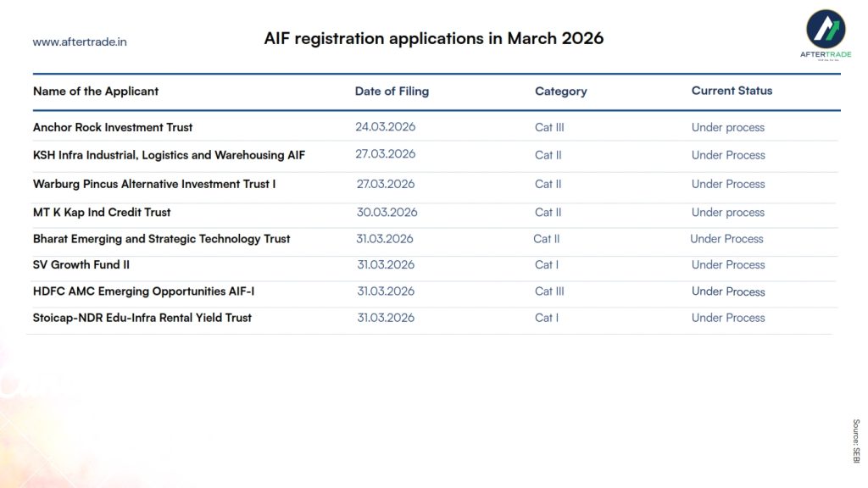The image size is (868, 488).
Task: Click the Date of Filing column header
Action: (392, 91)
